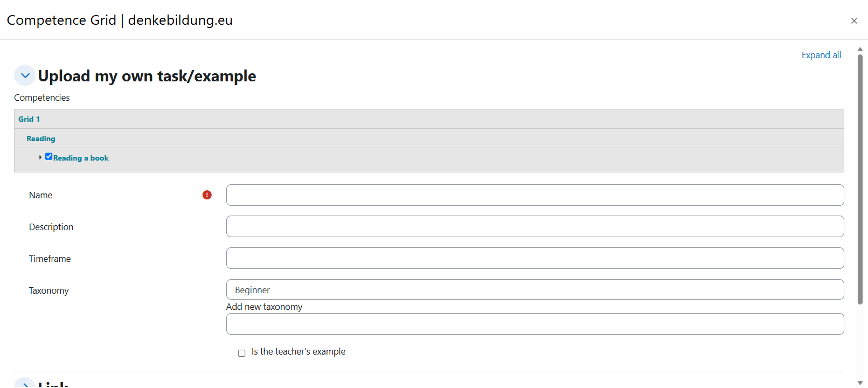
Task: Click the Timeframe text box
Action: pos(534,258)
